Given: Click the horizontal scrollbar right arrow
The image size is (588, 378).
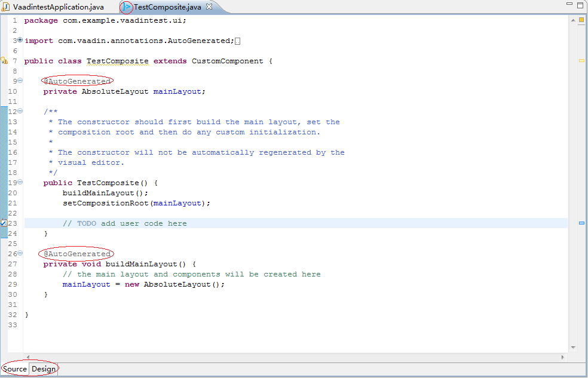Looking at the screenshot, I should click(562, 357).
